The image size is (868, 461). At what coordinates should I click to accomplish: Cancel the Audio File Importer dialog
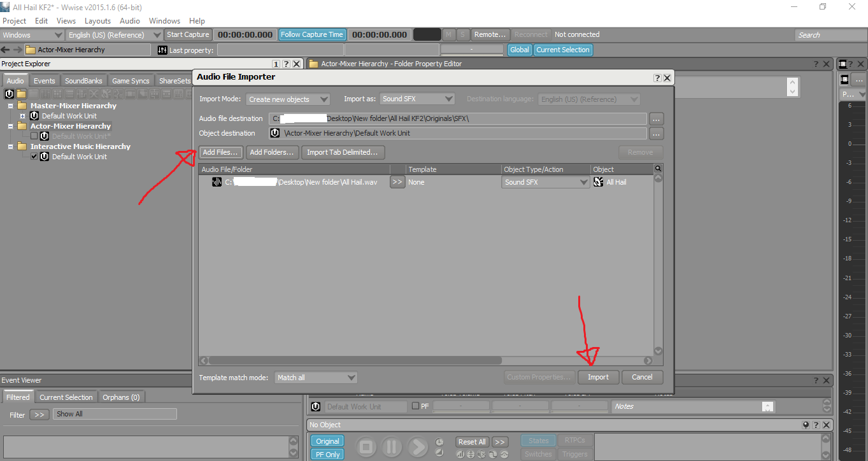[642, 377]
